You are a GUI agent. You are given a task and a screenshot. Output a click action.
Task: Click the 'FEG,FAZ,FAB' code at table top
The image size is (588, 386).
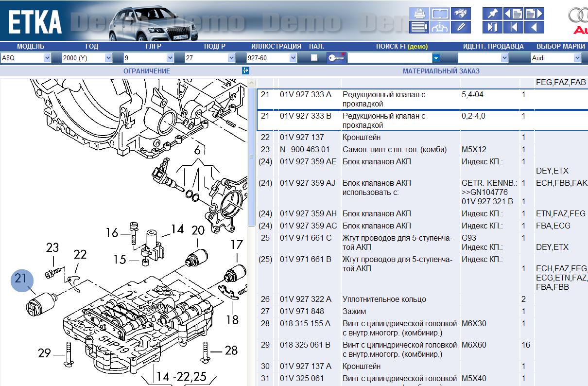tap(561, 83)
